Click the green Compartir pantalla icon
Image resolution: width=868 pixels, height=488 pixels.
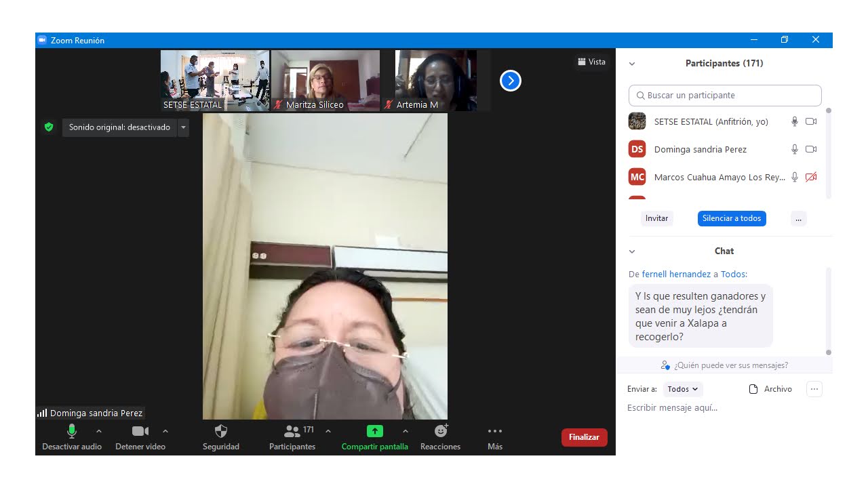[375, 431]
